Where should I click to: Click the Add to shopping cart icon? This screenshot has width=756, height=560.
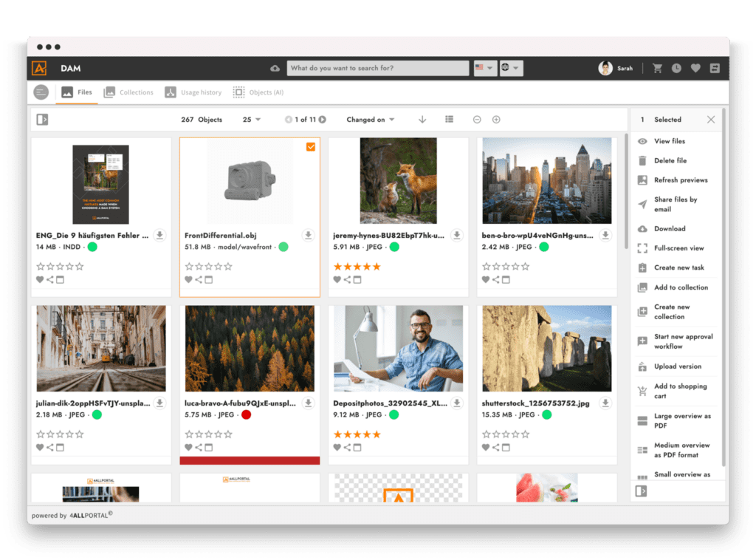pyautogui.click(x=643, y=390)
